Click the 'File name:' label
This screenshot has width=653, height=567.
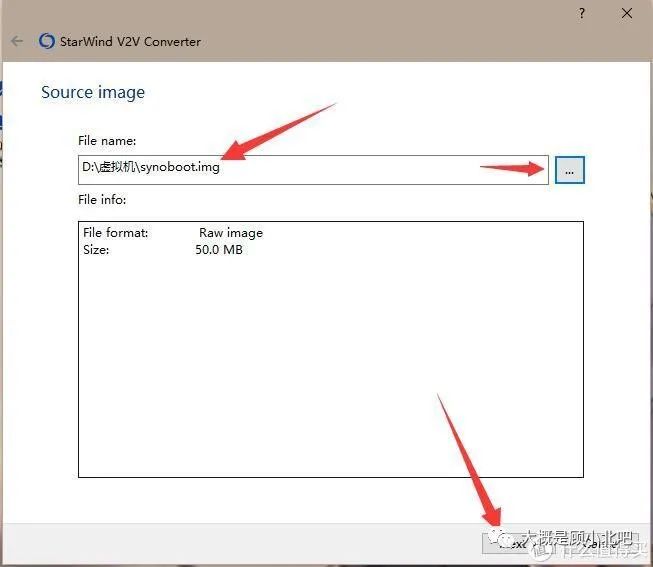pos(107,141)
